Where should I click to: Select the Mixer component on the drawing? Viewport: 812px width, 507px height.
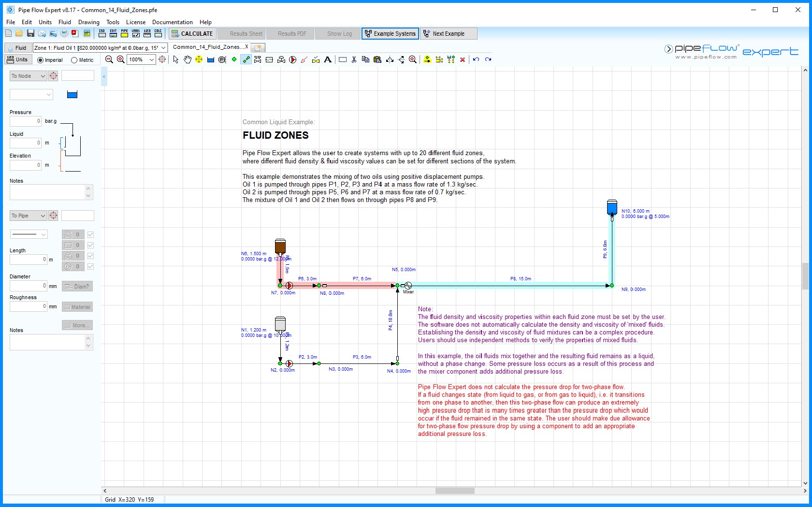(x=408, y=286)
